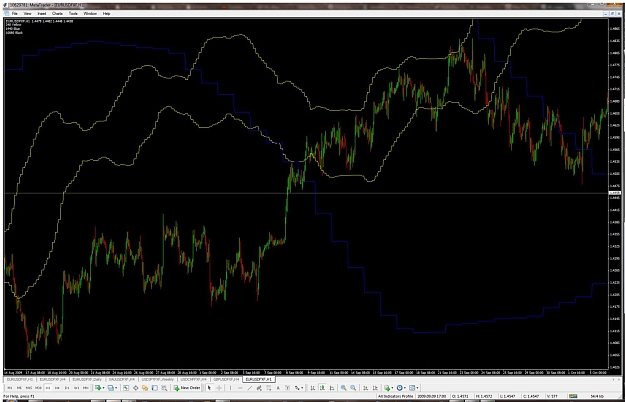
Task: Select the horizontal line drawing tool
Action: coord(240,388)
